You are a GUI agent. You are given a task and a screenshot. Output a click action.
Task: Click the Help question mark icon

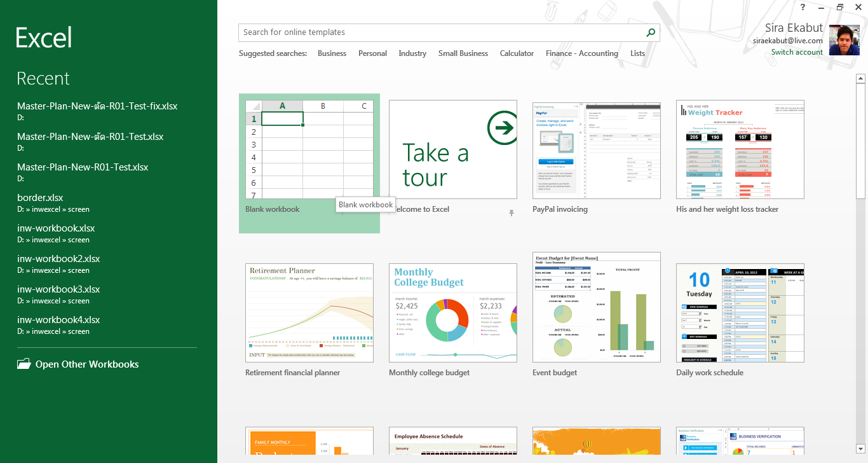pos(803,7)
